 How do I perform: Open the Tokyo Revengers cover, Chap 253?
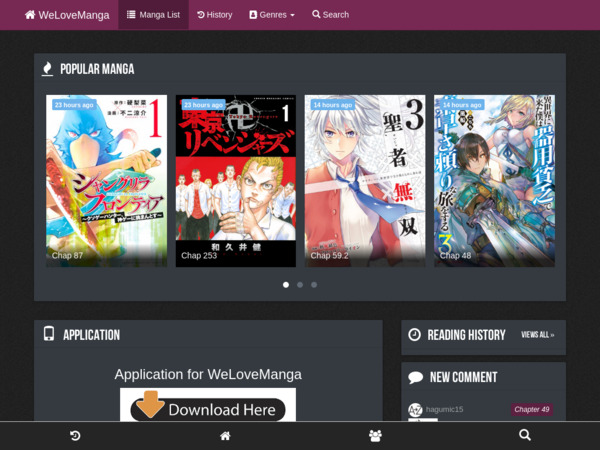coord(236,181)
